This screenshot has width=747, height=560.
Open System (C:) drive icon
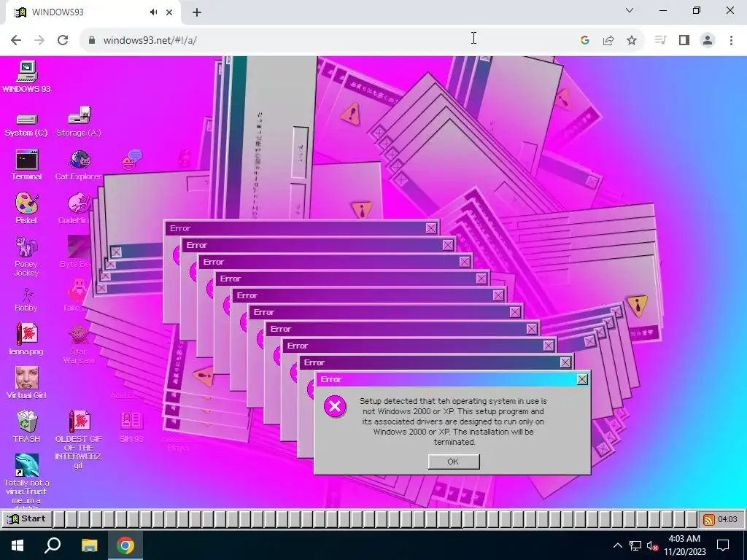pyautogui.click(x=26, y=125)
